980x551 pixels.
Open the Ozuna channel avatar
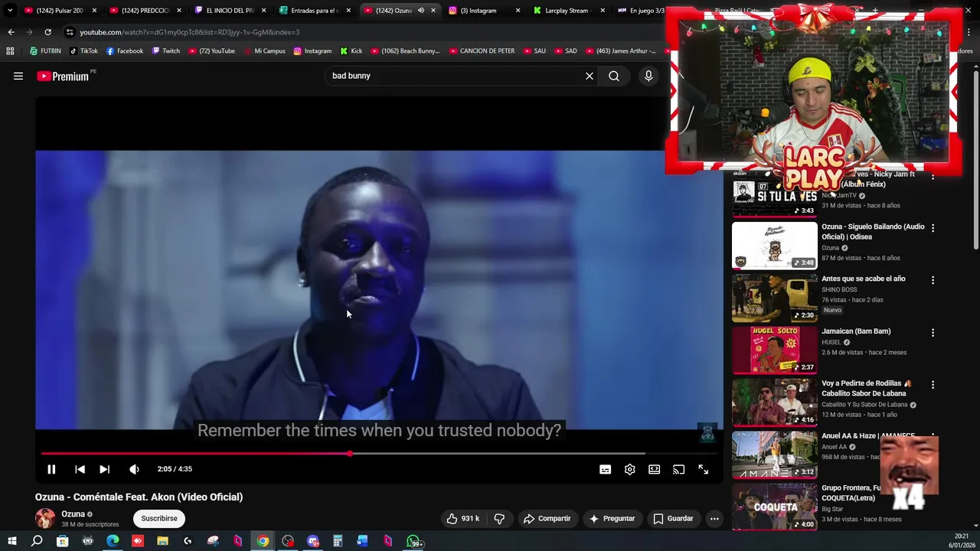click(x=45, y=518)
